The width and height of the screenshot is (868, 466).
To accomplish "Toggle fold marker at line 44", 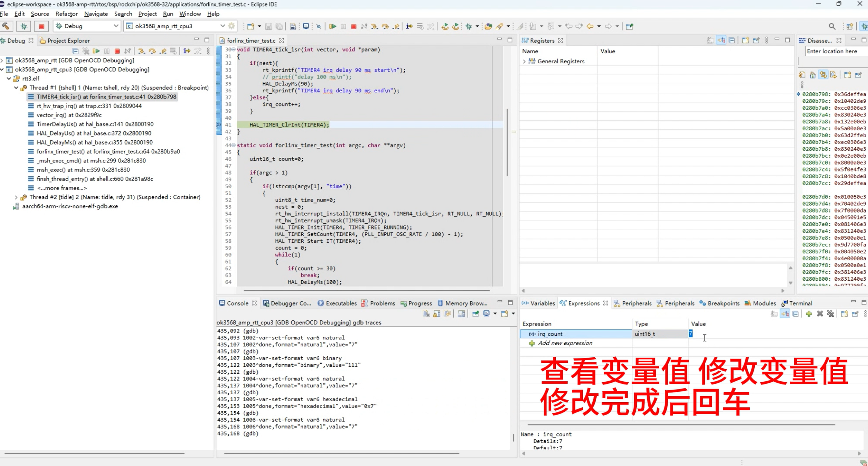I will pos(233,145).
